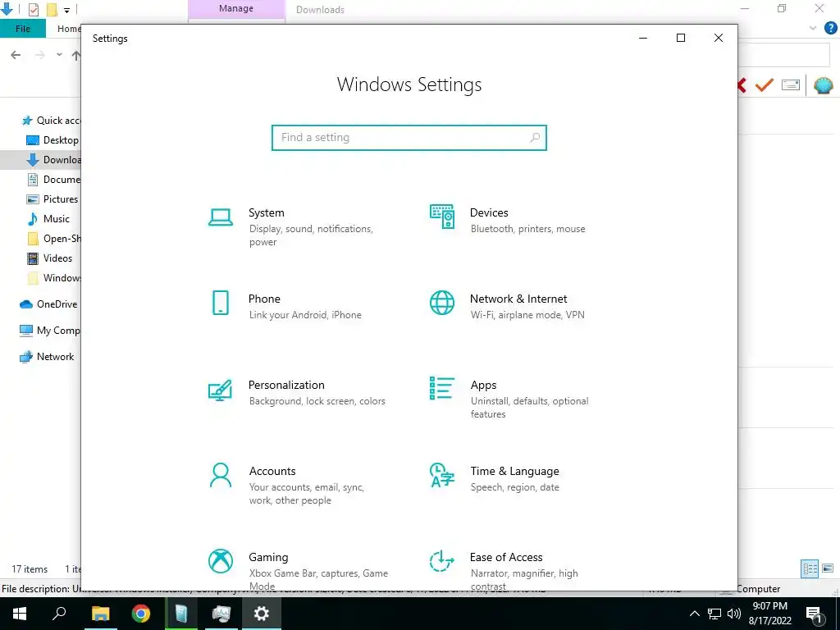This screenshot has height=630, width=840.
Task: Open the Apps list icon
Action: [x=442, y=388]
